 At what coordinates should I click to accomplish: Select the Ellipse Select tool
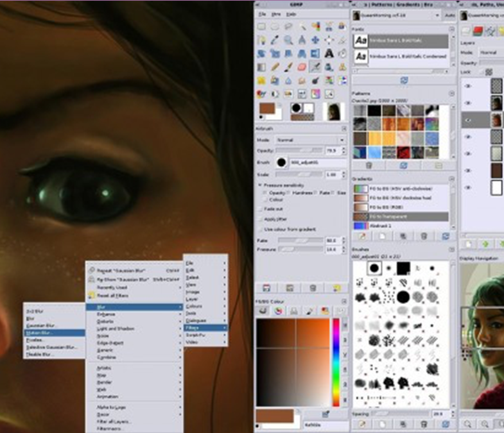point(275,27)
